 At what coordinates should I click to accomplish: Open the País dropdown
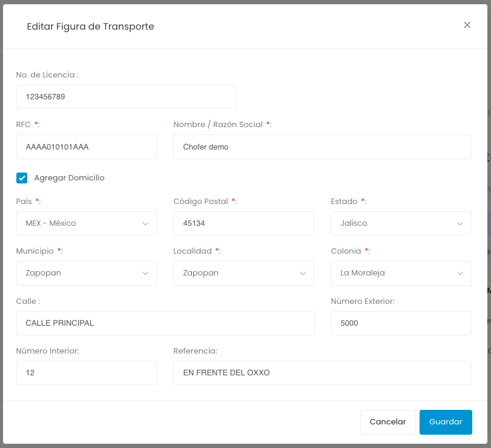87,223
